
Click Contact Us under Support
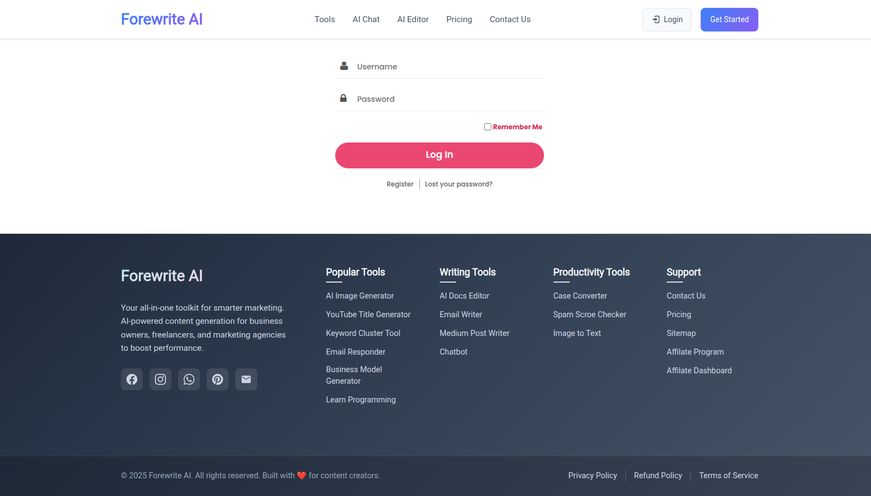coord(686,296)
